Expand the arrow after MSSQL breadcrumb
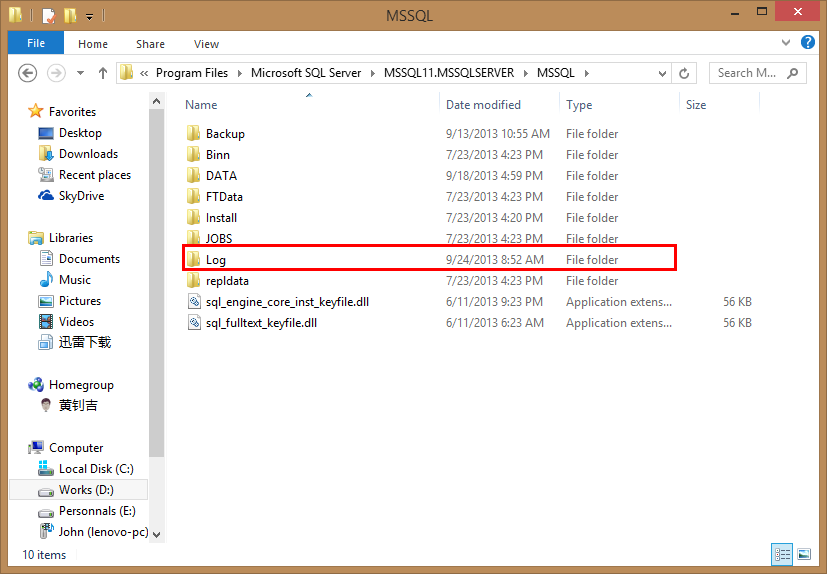The image size is (827, 574). pyautogui.click(x=586, y=73)
